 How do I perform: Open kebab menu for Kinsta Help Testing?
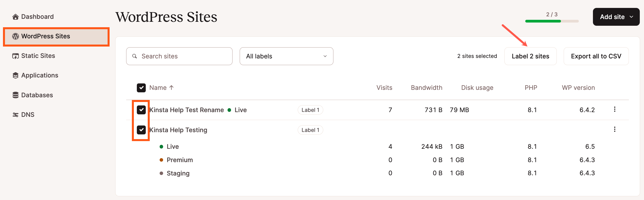coord(615,129)
